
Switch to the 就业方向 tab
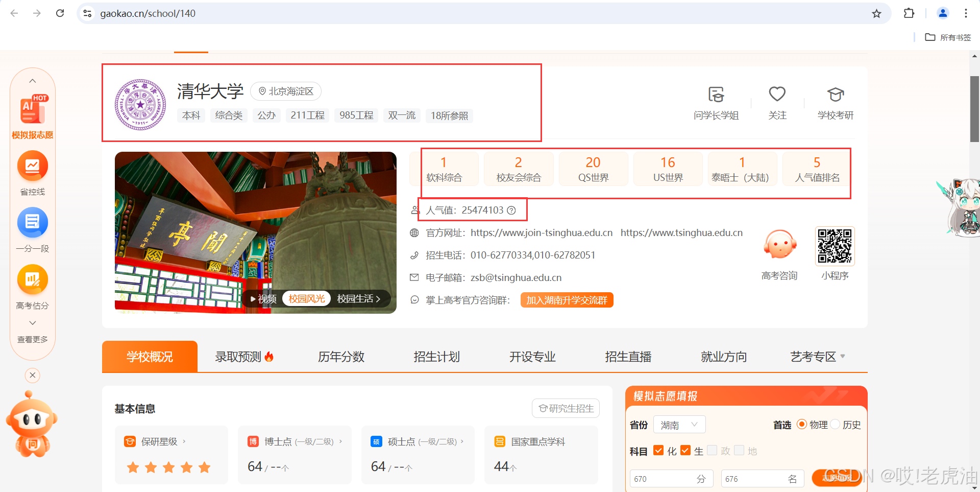(x=724, y=357)
